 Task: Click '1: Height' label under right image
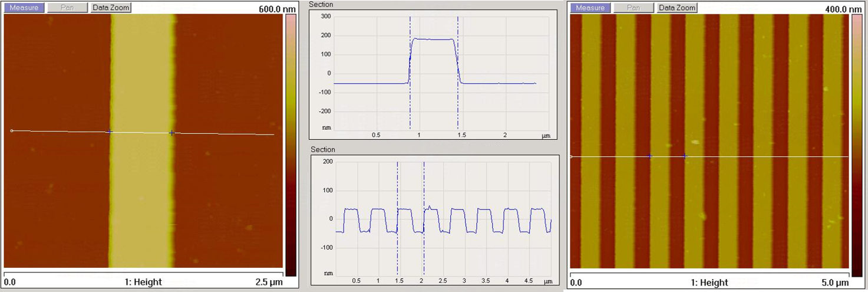coord(709,283)
